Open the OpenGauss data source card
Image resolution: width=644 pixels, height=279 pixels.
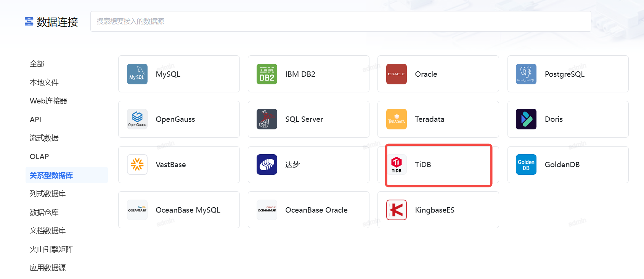[179, 119]
